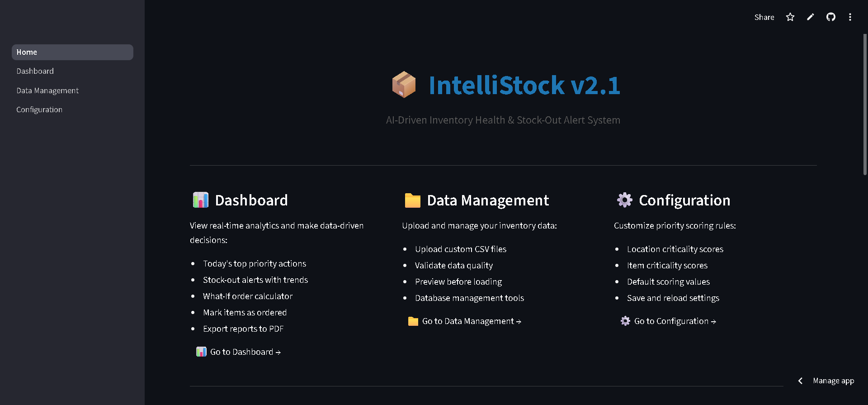Open the three-dot app menu
Viewport: 868px width, 405px height.
click(x=850, y=17)
